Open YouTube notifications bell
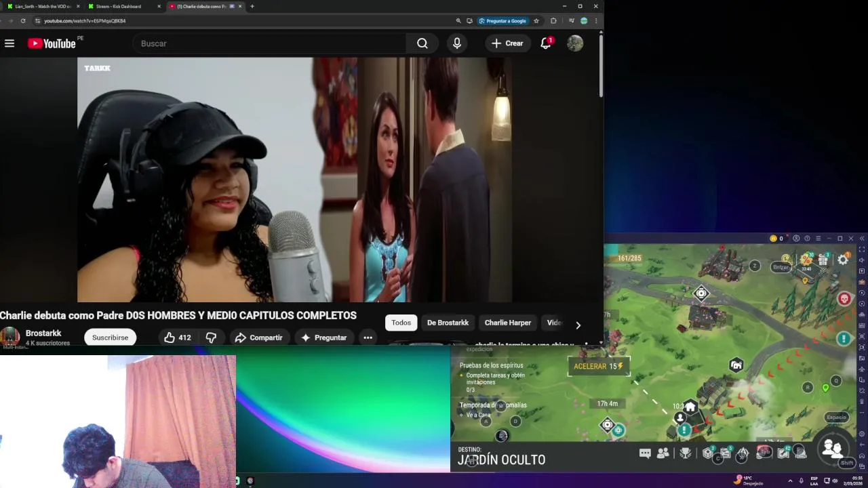 click(546, 43)
